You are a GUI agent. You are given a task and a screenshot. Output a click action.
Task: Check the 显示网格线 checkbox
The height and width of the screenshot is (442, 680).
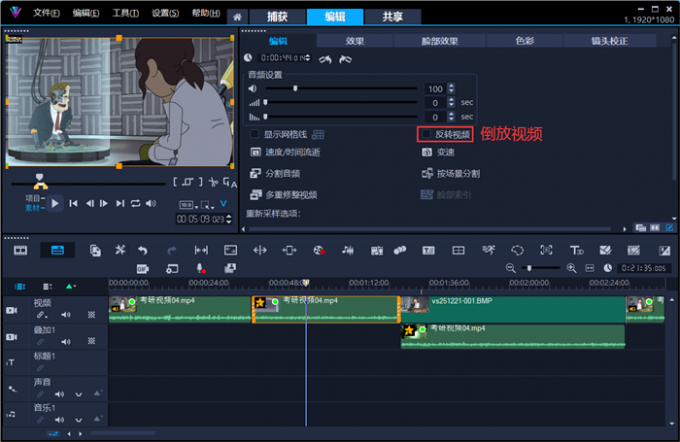pyautogui.click(x=255, y=134)
